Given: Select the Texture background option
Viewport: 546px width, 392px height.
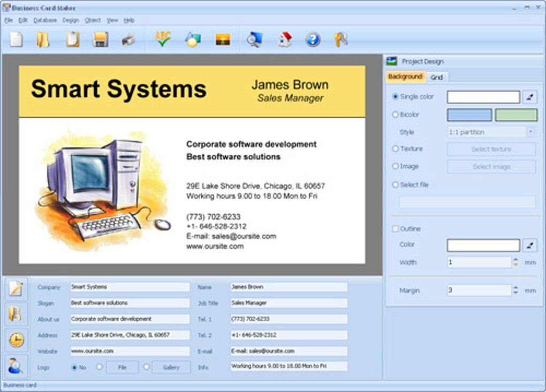Looking at the screenshot, I should point(395,148).
